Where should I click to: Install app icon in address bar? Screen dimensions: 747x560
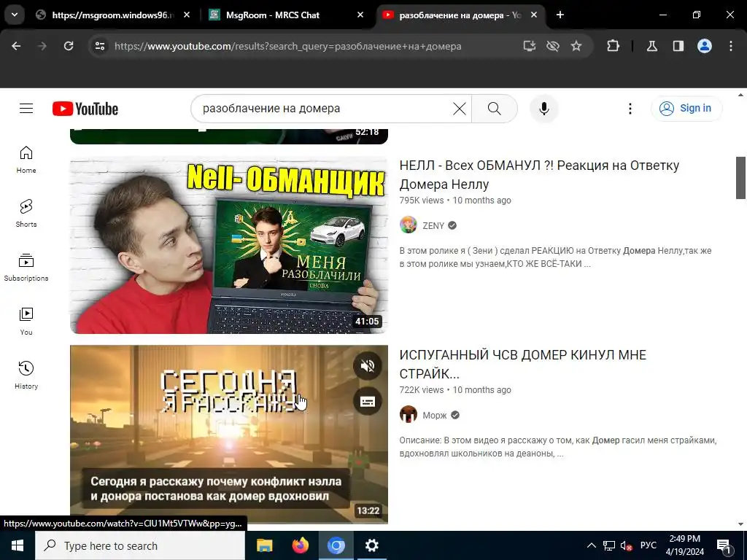coord(530,46)
